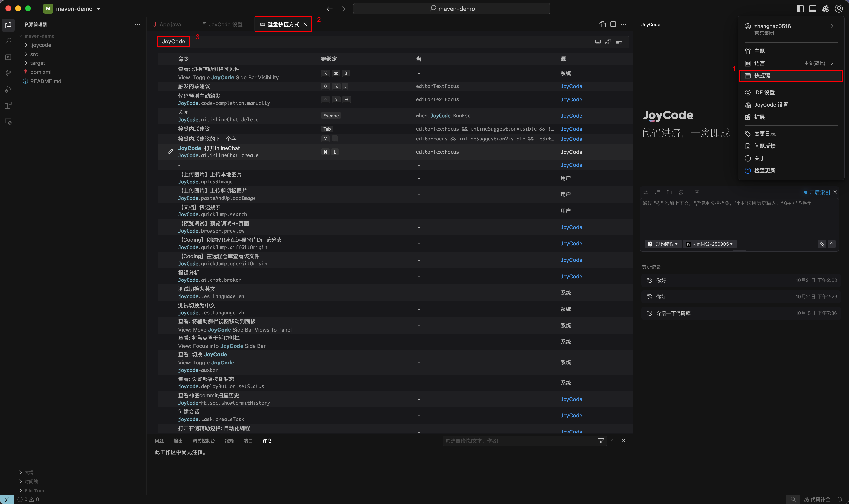Click the Record Keys keyboard icon
849x504 pixels.
[598, 42]
